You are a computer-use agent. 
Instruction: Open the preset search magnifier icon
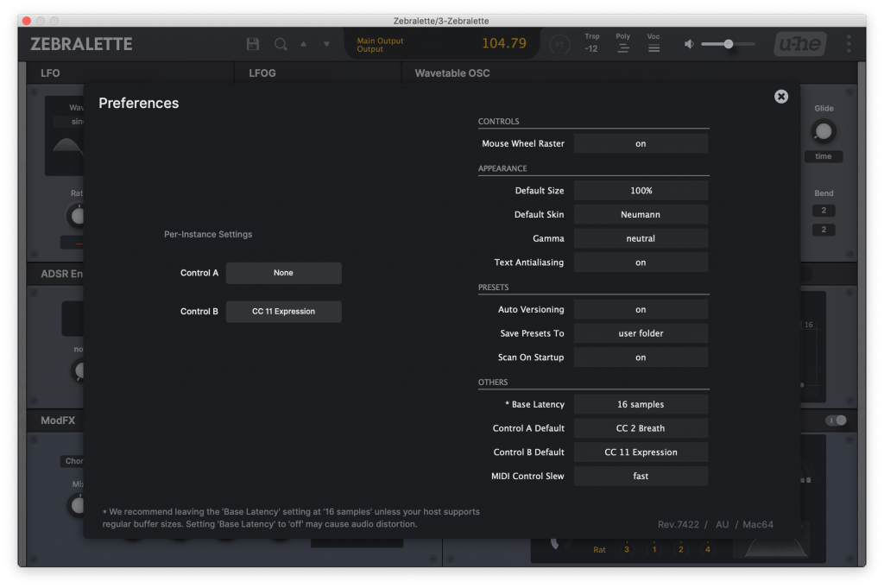(x=281, y=44)
